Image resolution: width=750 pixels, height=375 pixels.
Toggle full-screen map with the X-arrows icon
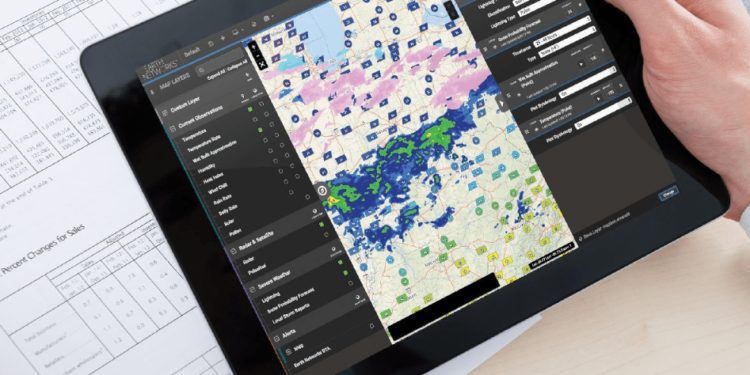[262, 64]
